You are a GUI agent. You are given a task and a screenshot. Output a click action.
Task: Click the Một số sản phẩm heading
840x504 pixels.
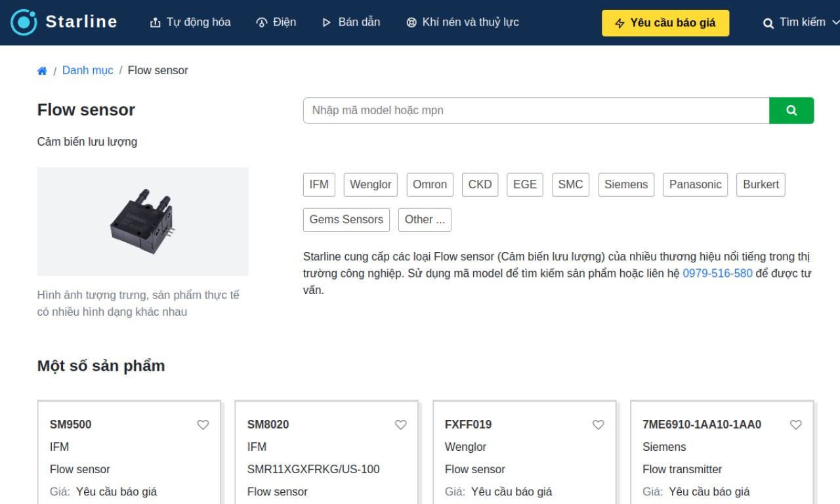pos(101,366)
